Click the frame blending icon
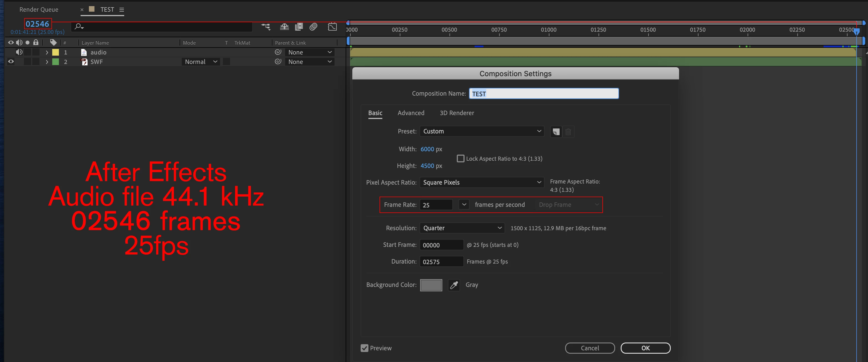The image size is (868, 362). [299, 27]
